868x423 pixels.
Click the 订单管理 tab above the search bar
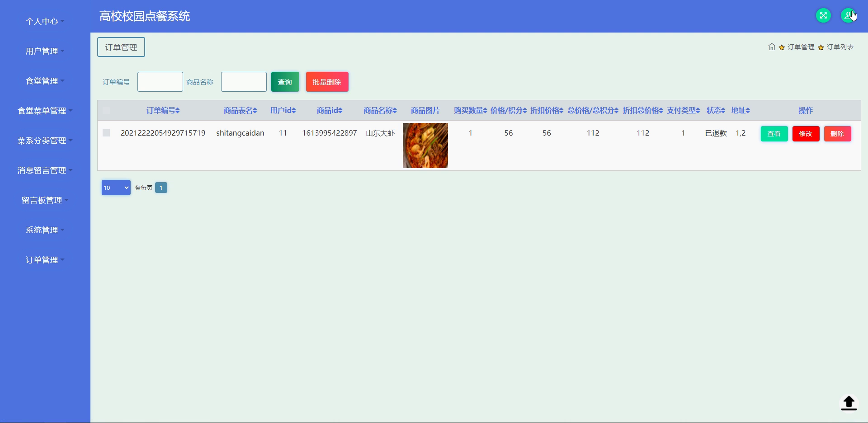(x=121, y=47)
